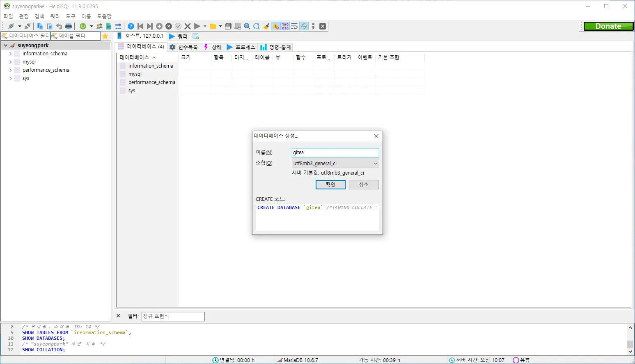Click the run query play icon
The width and height of the screenshot is (635, 364).
[197, 26]
